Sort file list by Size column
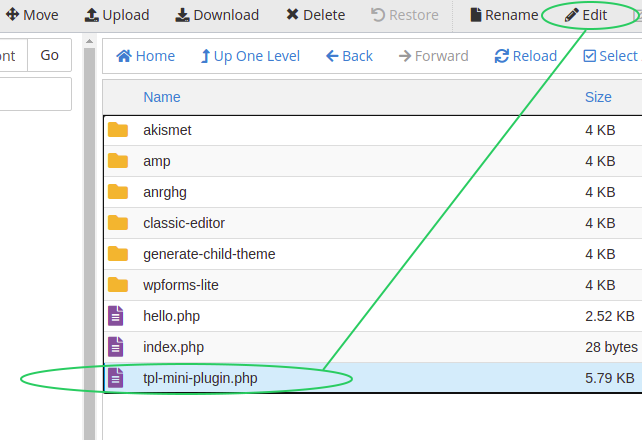 (x=598, y=97)
